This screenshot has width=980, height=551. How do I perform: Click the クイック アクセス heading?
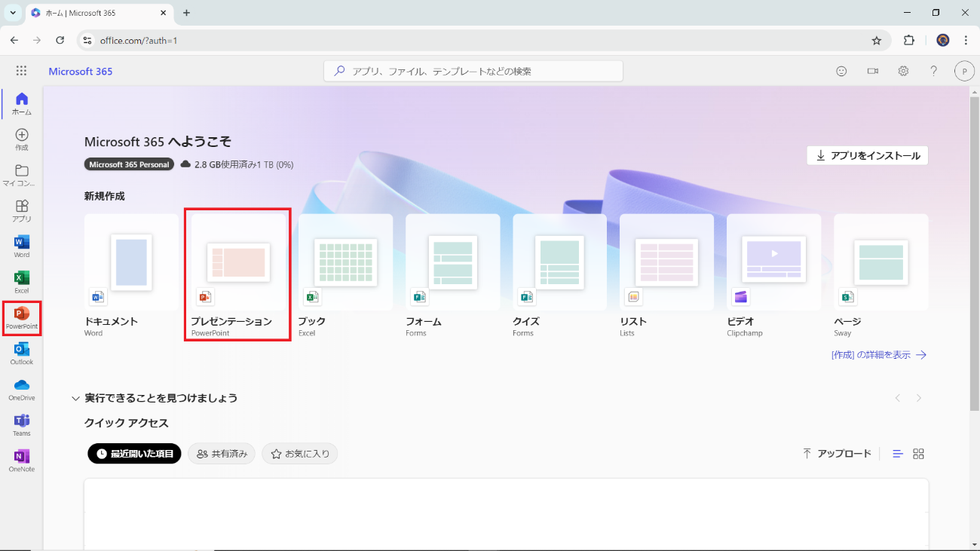126,423
